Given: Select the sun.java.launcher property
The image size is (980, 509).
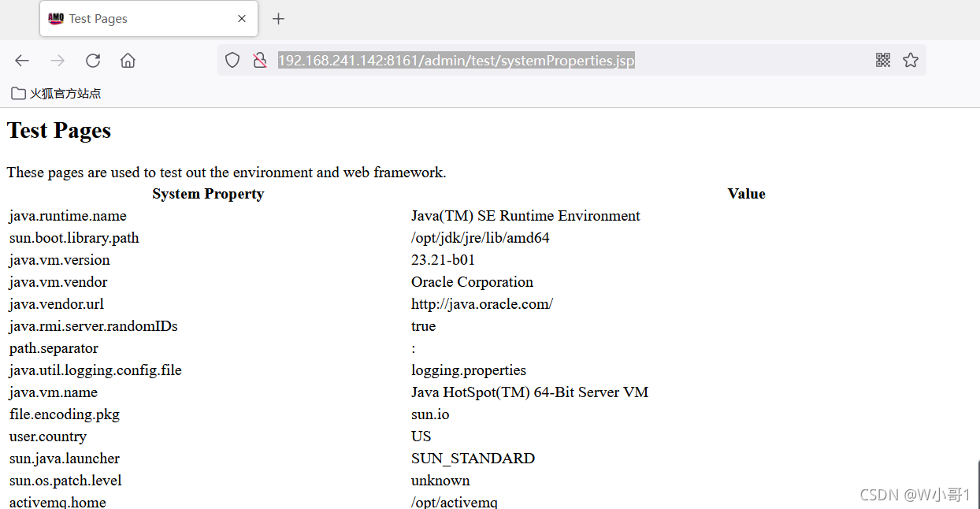Looking at the screenshot, I should click(65, 459).
